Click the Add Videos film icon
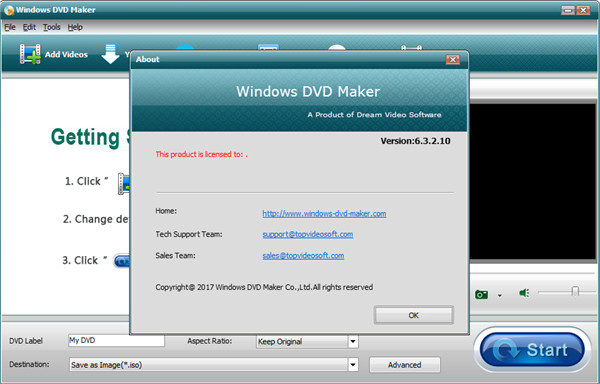The width and height of the screenshot is (600, 384). pos(30,54)
